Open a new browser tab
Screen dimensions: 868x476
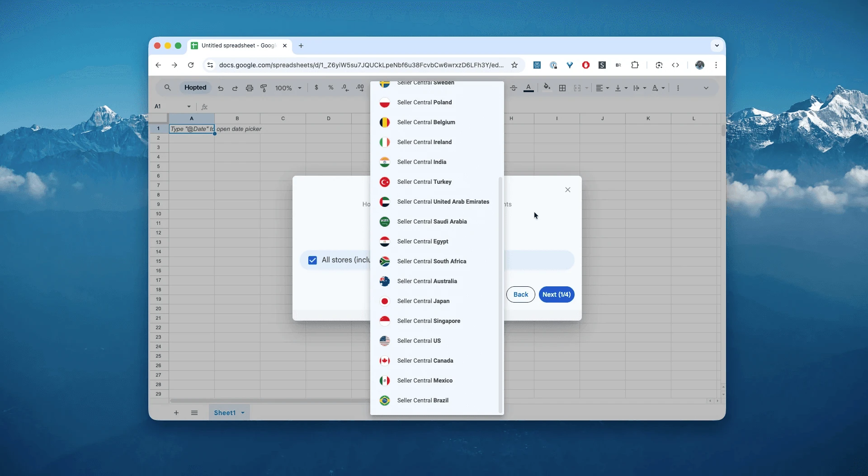tap(301, 46)
